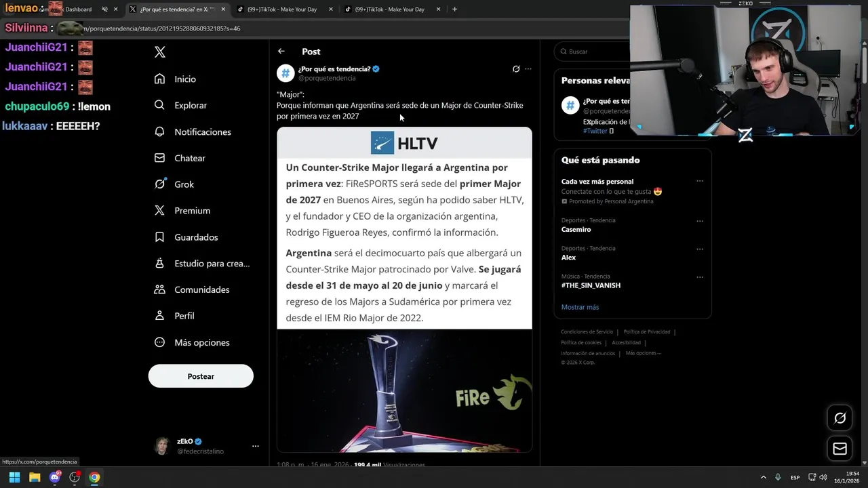This screenshot has width=868, height=488.
Task: Click the back arrow next to Post
Action: coord(281,52)
